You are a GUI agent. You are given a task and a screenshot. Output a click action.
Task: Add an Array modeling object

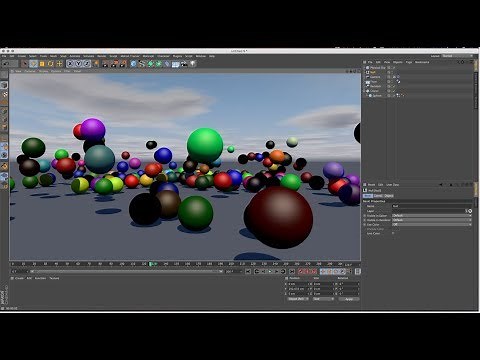pos(159,64)
